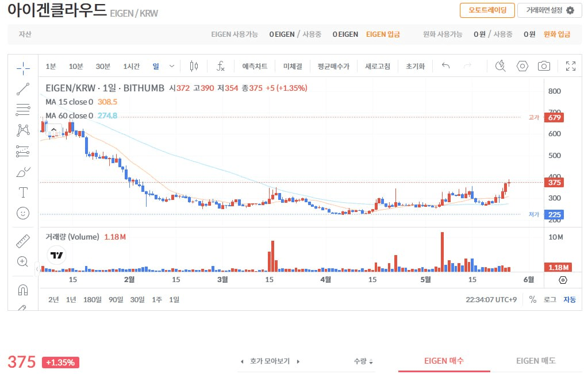This screenshot has height=374, width=588.
Task: Undo the last chart action
Action: (x=445, y=66)
